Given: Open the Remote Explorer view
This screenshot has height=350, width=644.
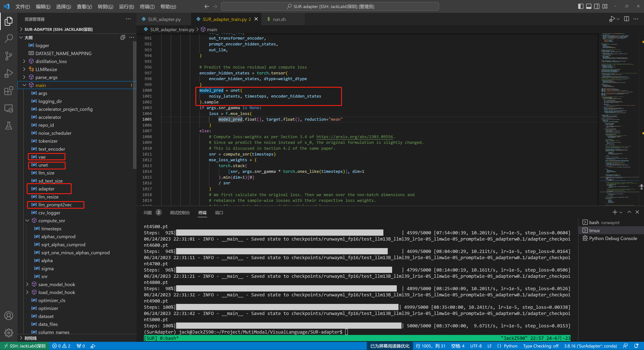Looking at the screenshot, I should click(x=9, y=108).
